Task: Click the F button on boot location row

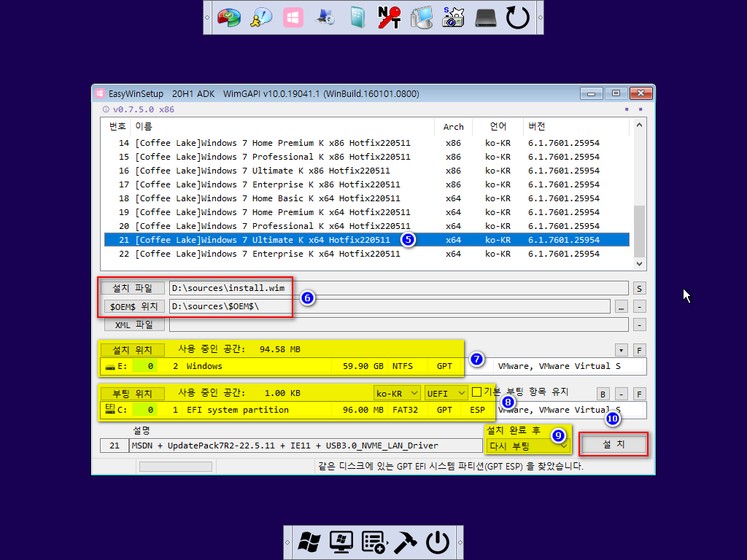Action: pyautogui.click(x=639, y=394)
